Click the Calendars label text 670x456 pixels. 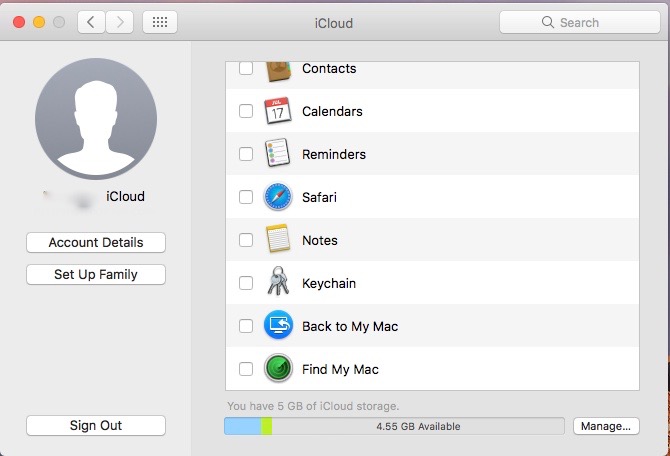[x=332, y=112]
